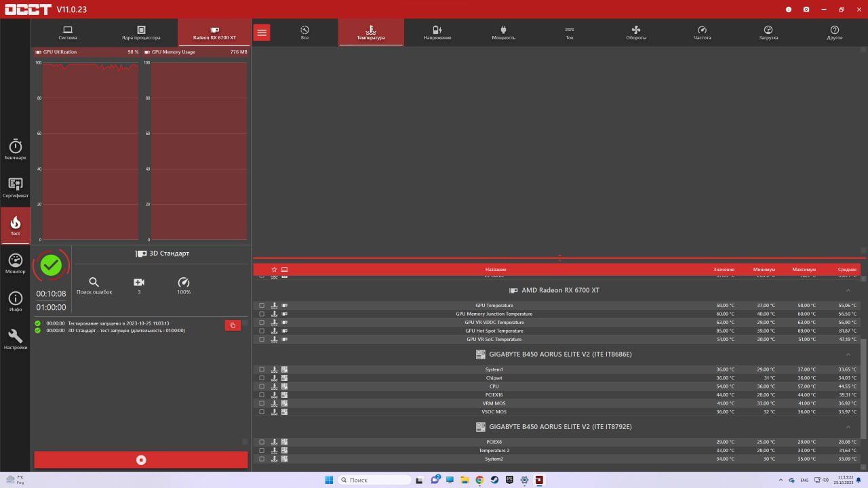Click the graph icon in CPU row
Viewport: 868px width, 488px height.
click(274, 386)
